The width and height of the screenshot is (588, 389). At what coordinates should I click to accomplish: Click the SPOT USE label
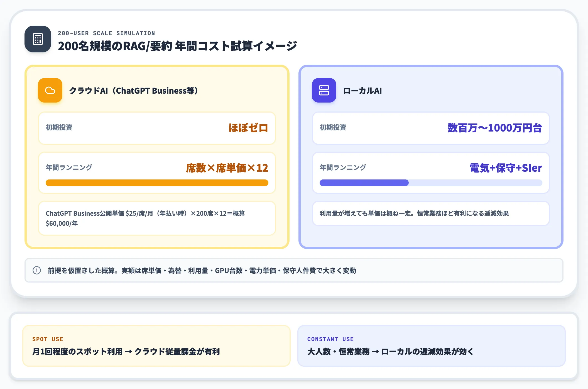(x=48, y=339)
